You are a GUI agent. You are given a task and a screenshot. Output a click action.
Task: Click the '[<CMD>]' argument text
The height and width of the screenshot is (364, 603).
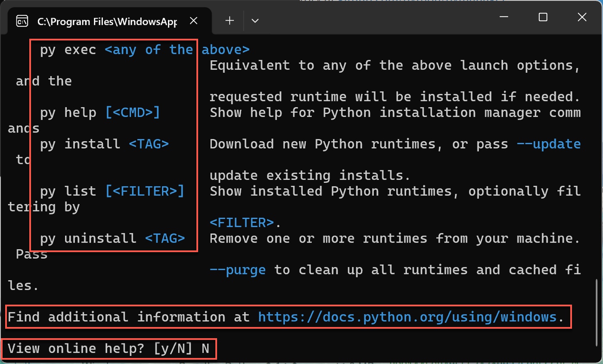point(133,113)
